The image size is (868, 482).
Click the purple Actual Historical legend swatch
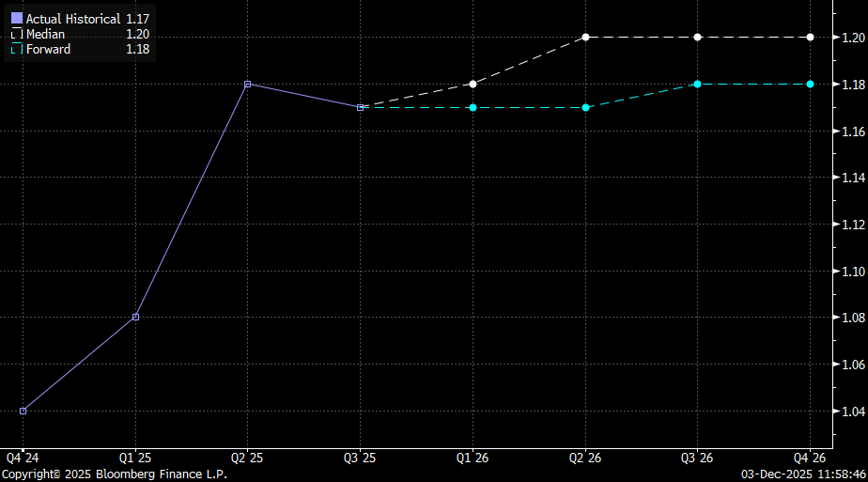[x=16, y=19]
